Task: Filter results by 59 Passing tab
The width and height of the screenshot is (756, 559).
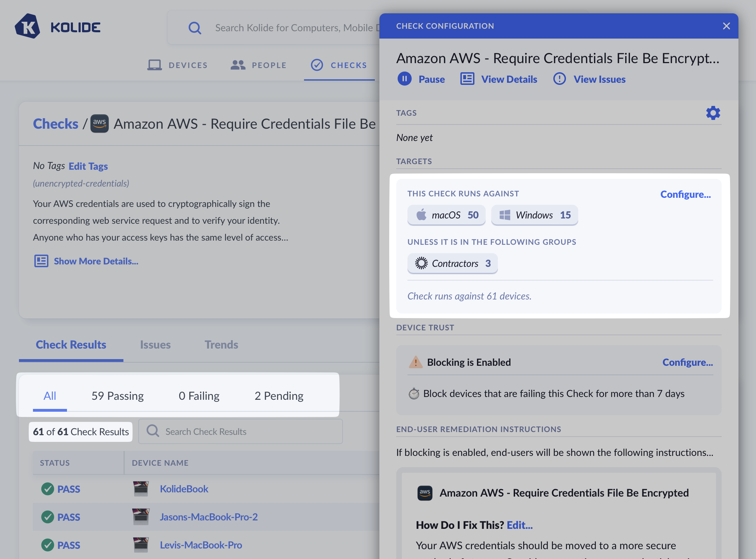Action: [117, 396]
